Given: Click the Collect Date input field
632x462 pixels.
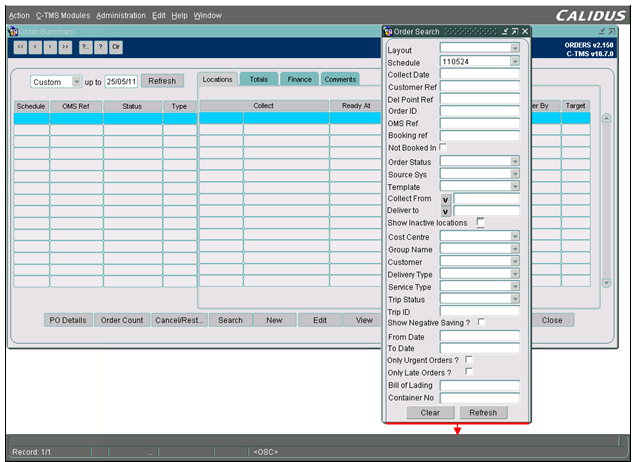Looking at the screenshot, I should tap(480, 74).
